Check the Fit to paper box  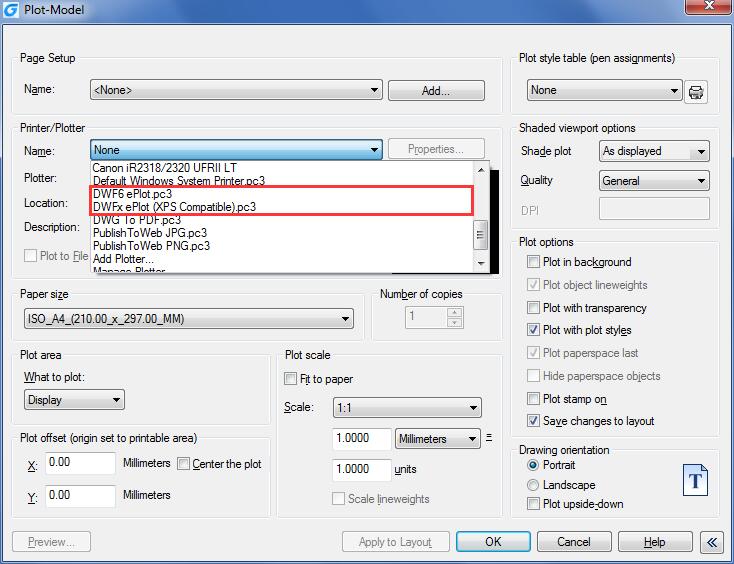291,379
